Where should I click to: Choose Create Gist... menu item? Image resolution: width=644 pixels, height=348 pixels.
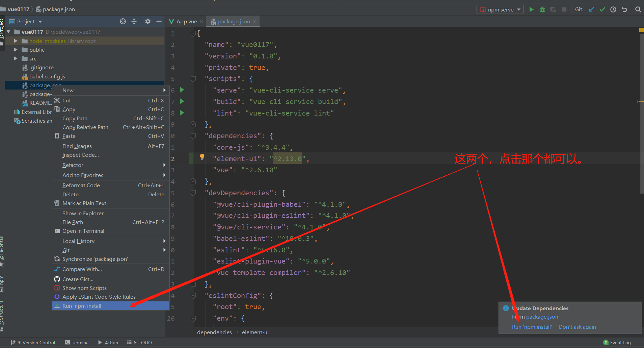tap(111, 279)
